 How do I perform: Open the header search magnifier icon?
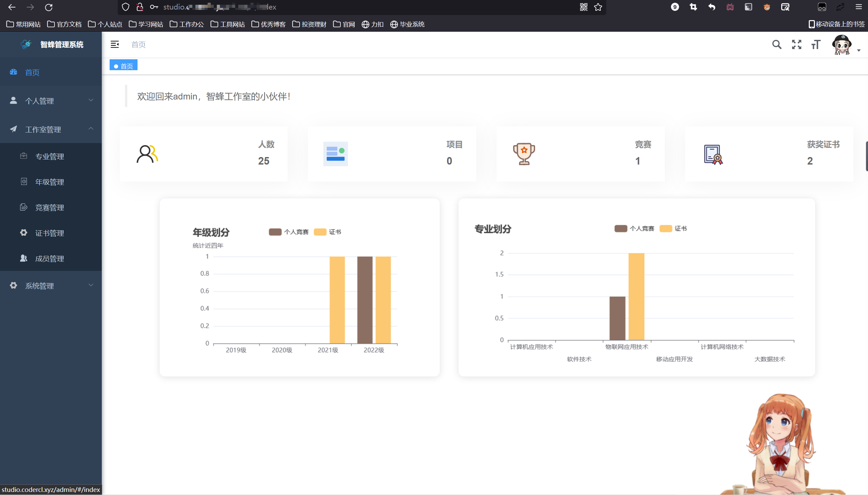(x=776, y=45)
